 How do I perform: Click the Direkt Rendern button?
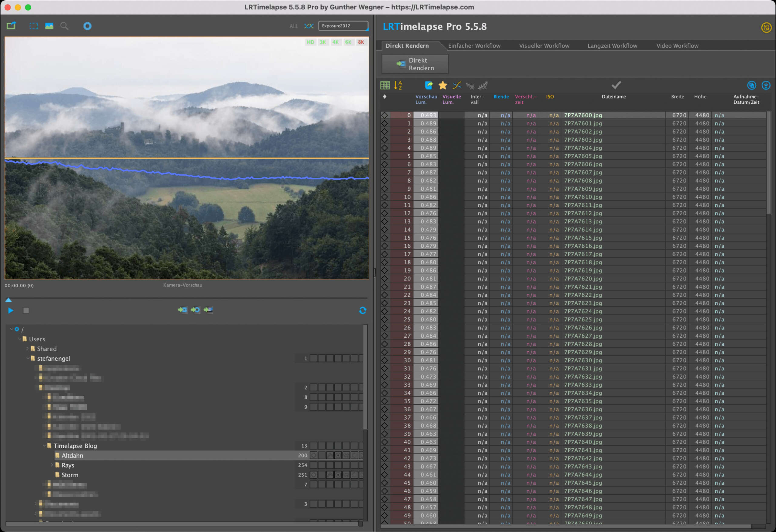coord(415,64)
